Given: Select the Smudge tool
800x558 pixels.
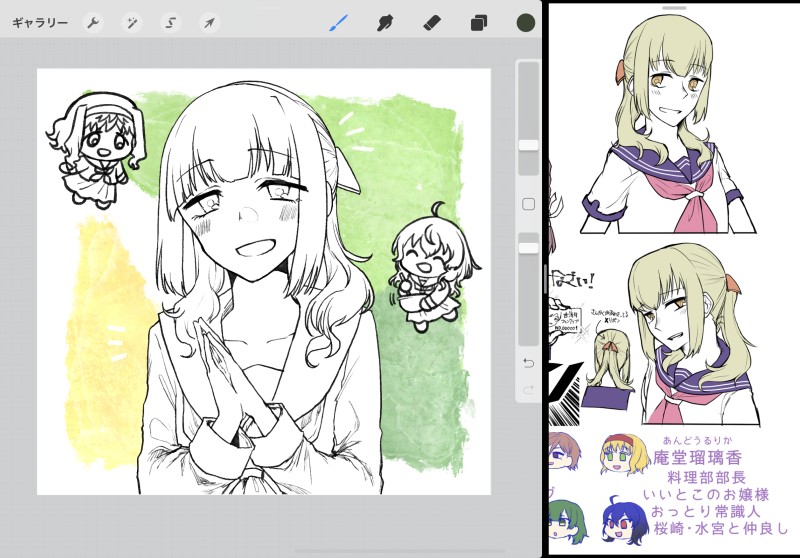Looking at the screenshot, I should click(385, 23).
